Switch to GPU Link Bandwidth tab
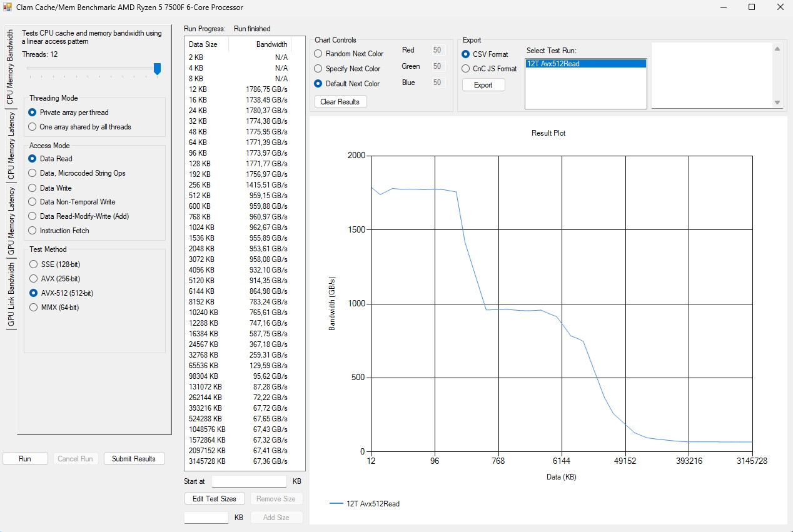793x532 pixels. [x=10, y=294]
